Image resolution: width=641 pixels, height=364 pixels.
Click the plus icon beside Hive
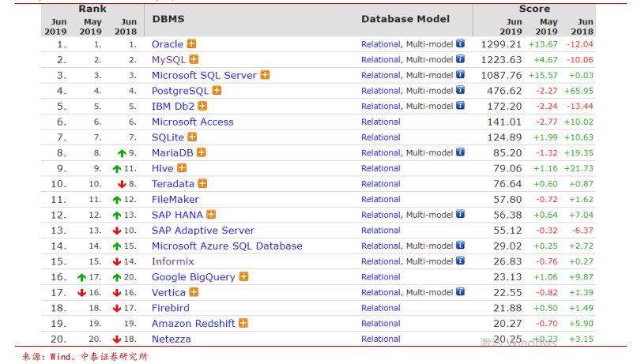click(182, 168)
